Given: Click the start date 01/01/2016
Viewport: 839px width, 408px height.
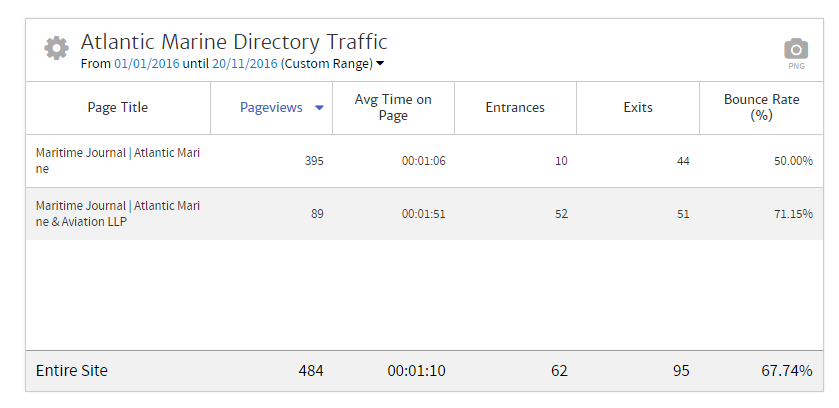Looking at the screenshot, I should tap(147, 64).
